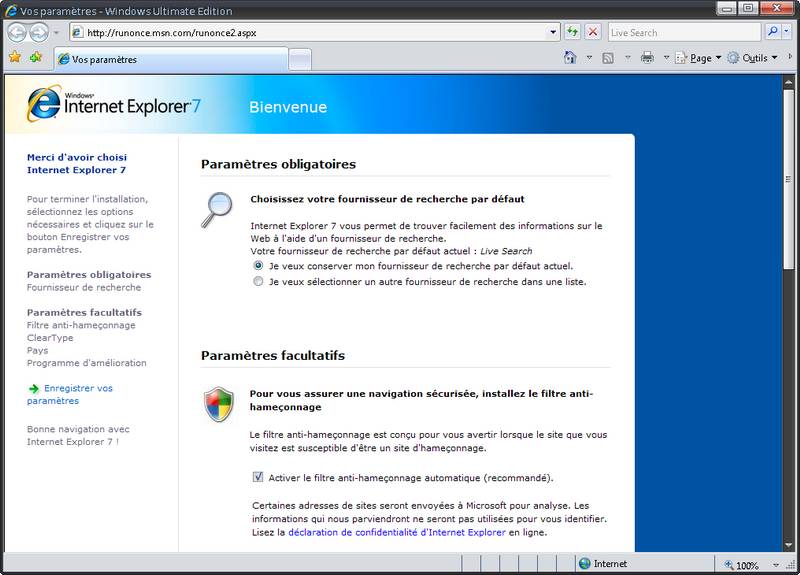Click the IE icon in title bar
The image size is (800, 575).
coord(11,11)
